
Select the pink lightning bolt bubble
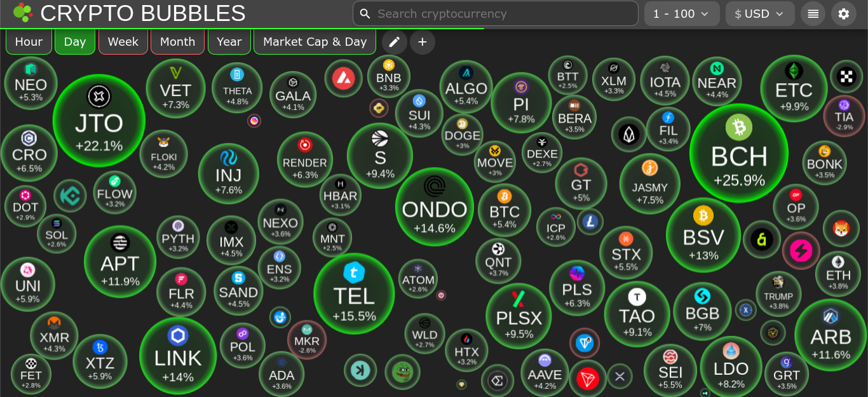[801, 250]
